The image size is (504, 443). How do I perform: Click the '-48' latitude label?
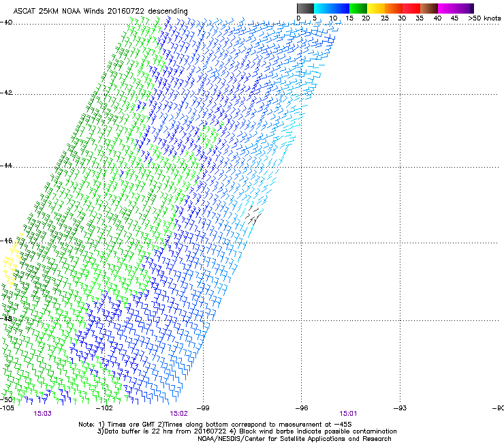point(6,318)
